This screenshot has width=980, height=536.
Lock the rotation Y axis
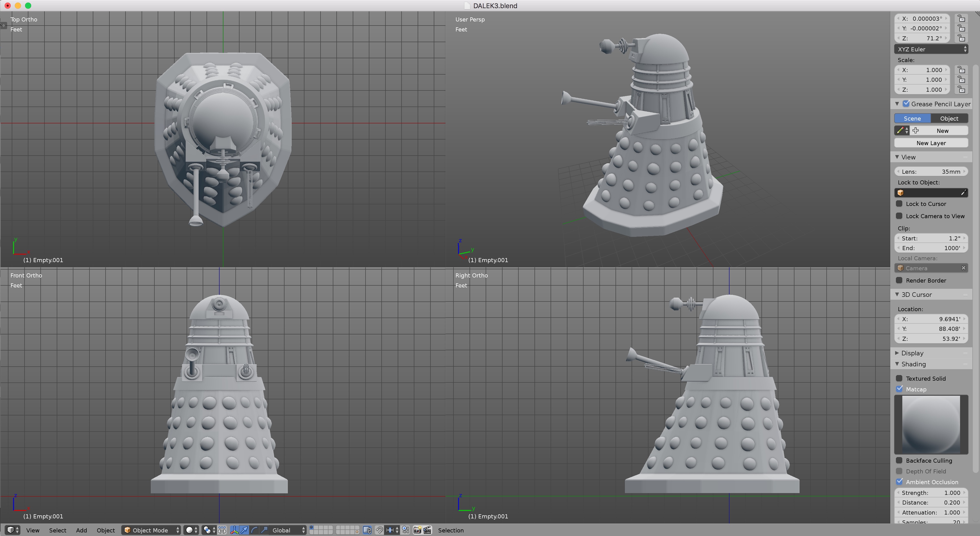(961, 28)
